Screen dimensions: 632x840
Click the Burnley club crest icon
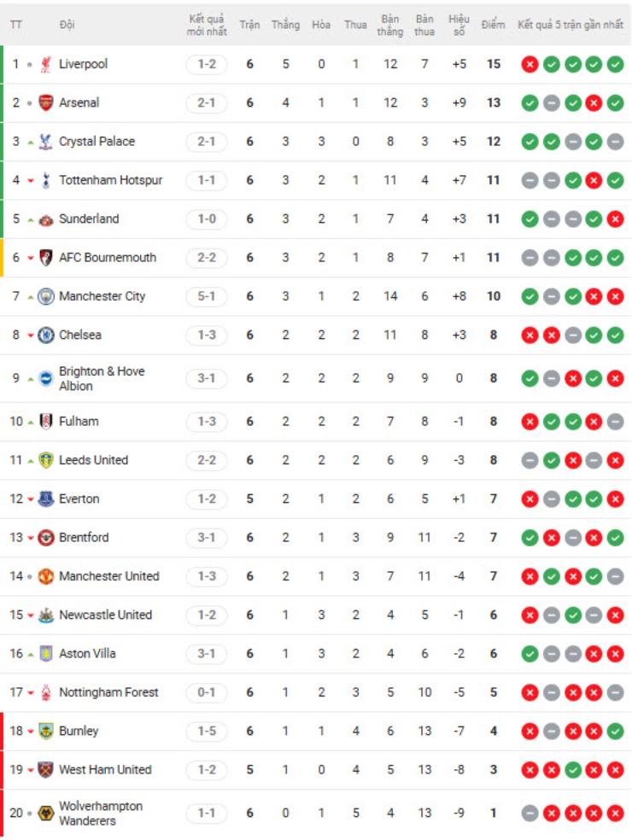46,732
